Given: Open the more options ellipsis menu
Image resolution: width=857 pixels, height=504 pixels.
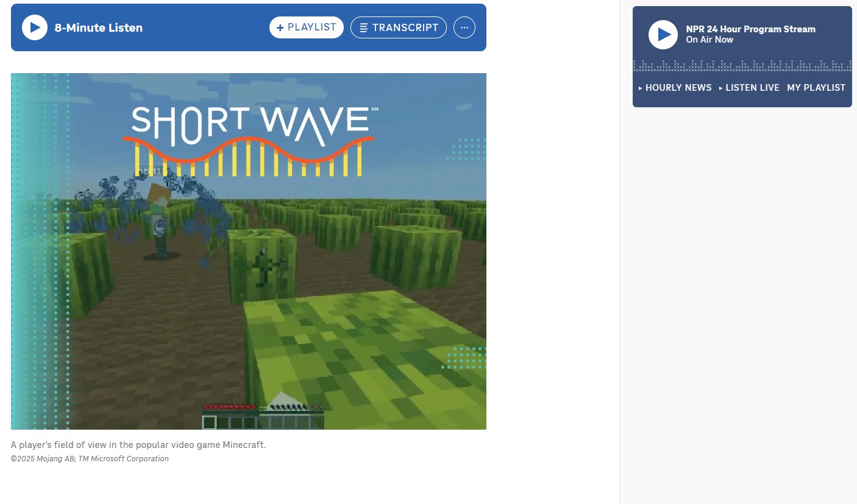Looking at the screenshot, I should [464, 27].
